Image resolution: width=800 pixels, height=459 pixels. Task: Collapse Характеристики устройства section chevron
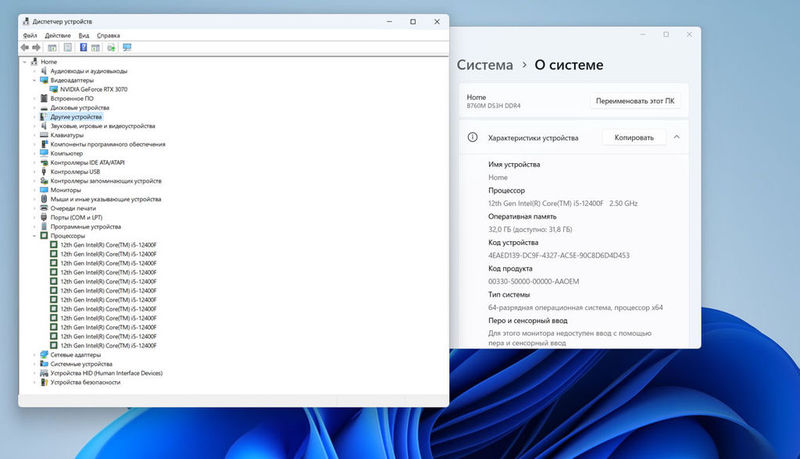(x=677, y=137)
